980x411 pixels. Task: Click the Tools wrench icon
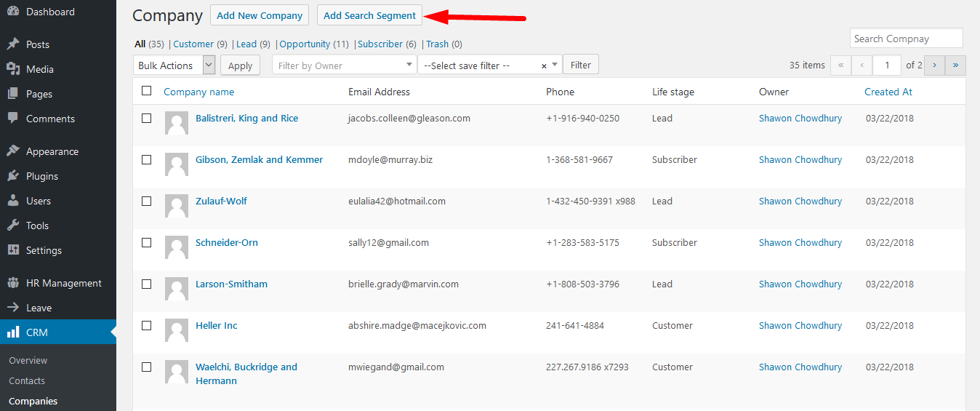point(13,226)
